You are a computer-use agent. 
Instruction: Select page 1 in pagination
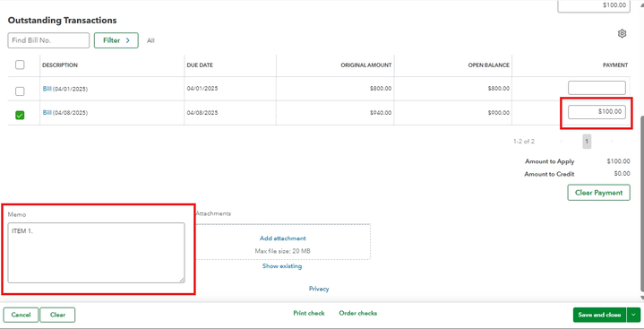pos(587,142)
